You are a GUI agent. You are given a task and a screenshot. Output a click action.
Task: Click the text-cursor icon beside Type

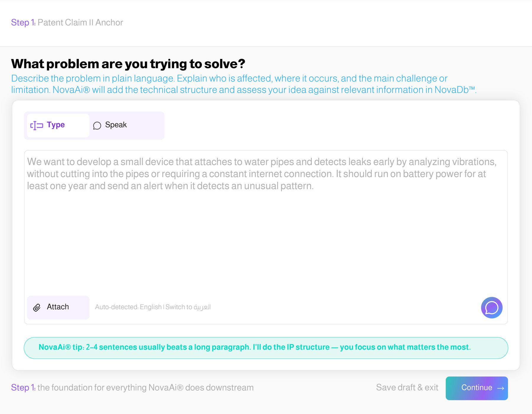pos(37,125)
